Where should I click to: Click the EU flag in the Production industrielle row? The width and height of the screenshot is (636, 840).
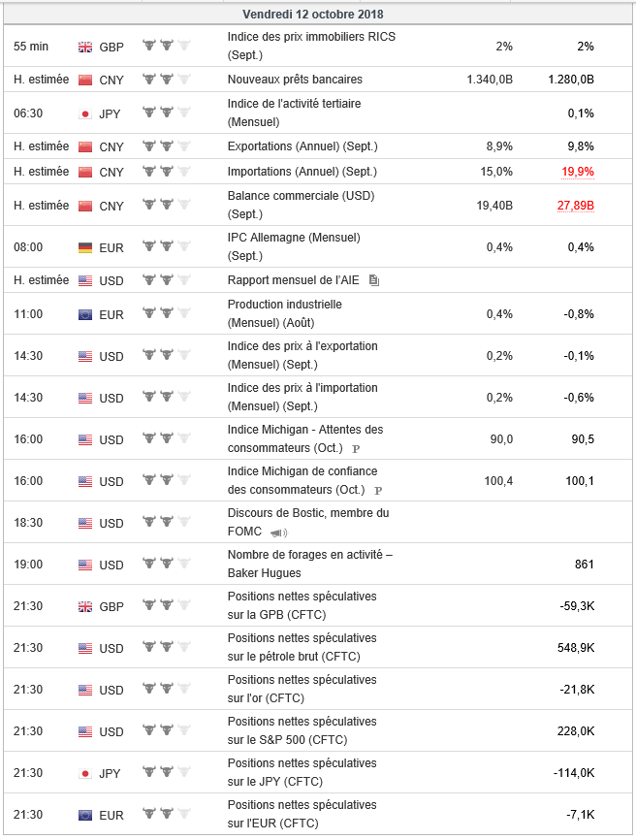[x=85, y=314]
